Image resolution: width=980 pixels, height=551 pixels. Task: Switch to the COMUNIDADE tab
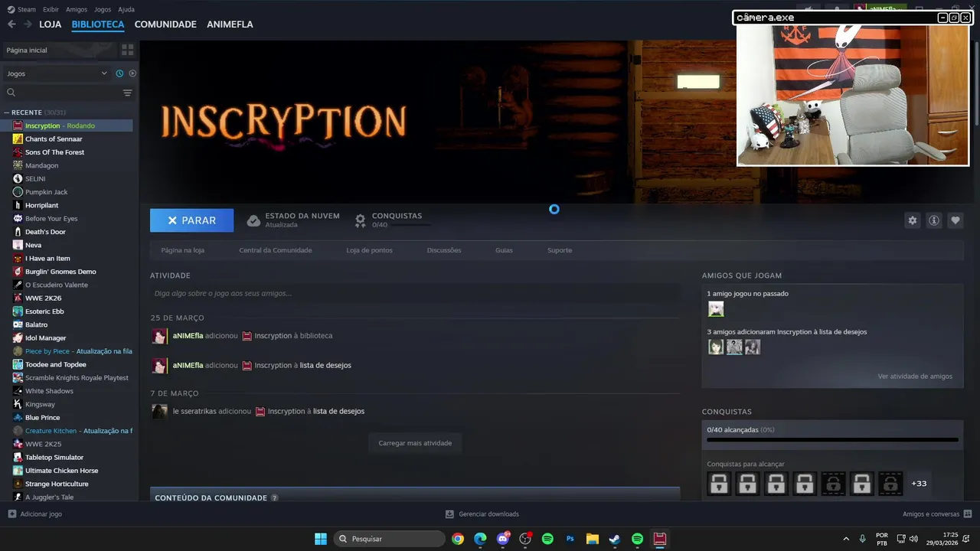point(165,24)
